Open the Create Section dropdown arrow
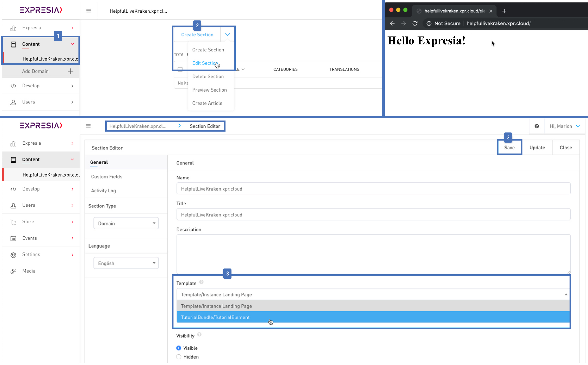 point(227,34)
